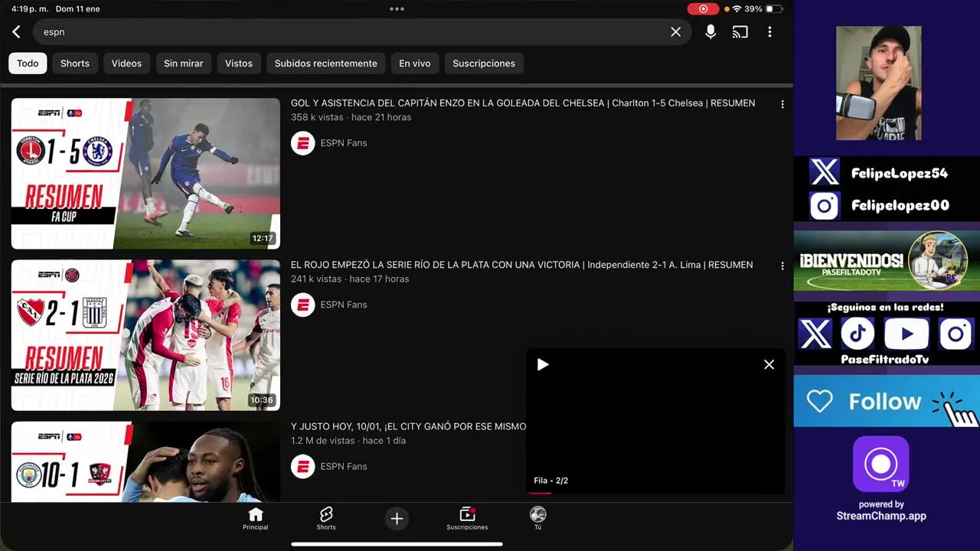The width and height of the screenshot is (980, 551).
Task: Open the GOL Y ASISTENCIA DEL CAPITÁN ENZO title
Action: pos(523,103)
